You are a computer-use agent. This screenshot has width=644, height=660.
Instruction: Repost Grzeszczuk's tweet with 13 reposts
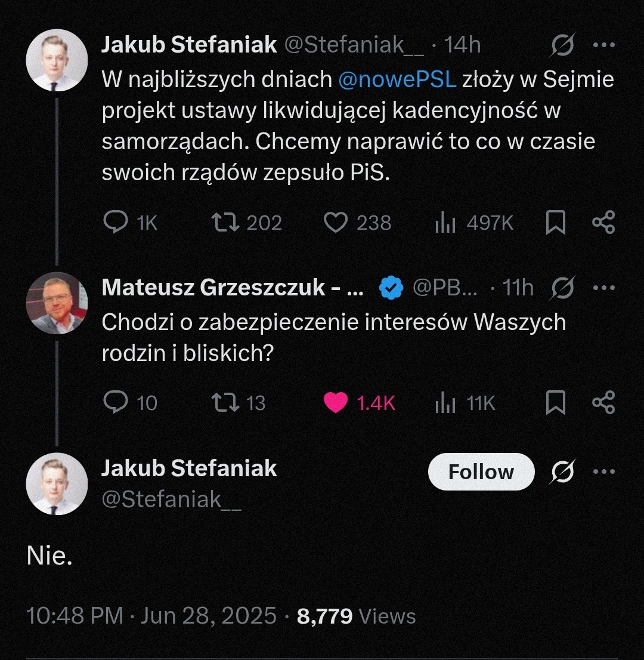coord(226,403)
